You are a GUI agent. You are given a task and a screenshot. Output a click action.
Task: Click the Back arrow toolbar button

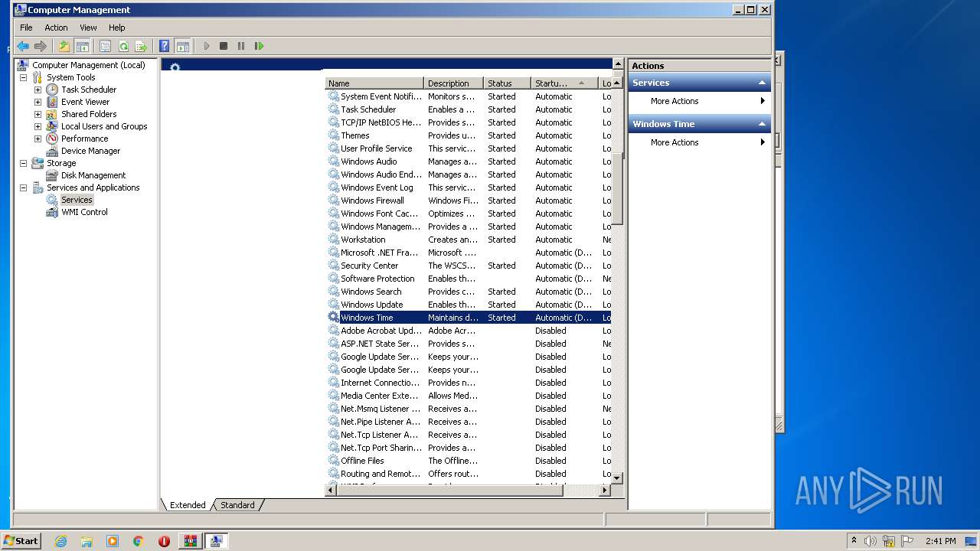pos(23,46)
